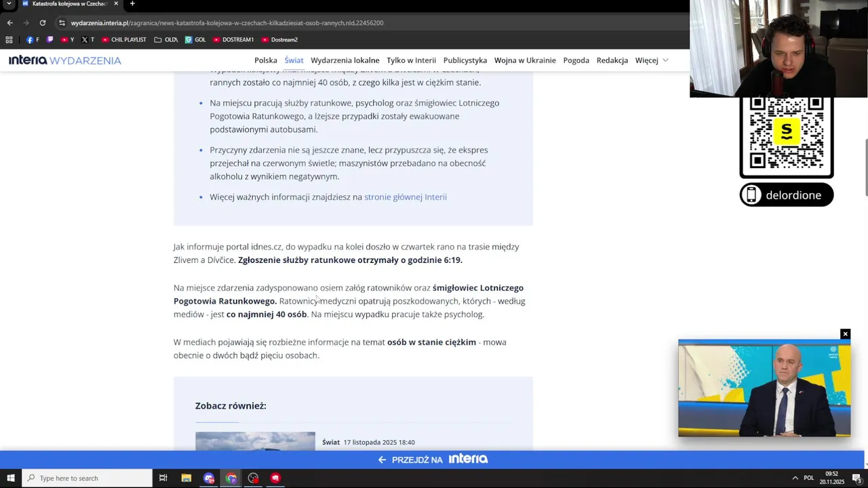
Task: Open Wojna w Ukrainie section
Action: [x=525, y=60]
